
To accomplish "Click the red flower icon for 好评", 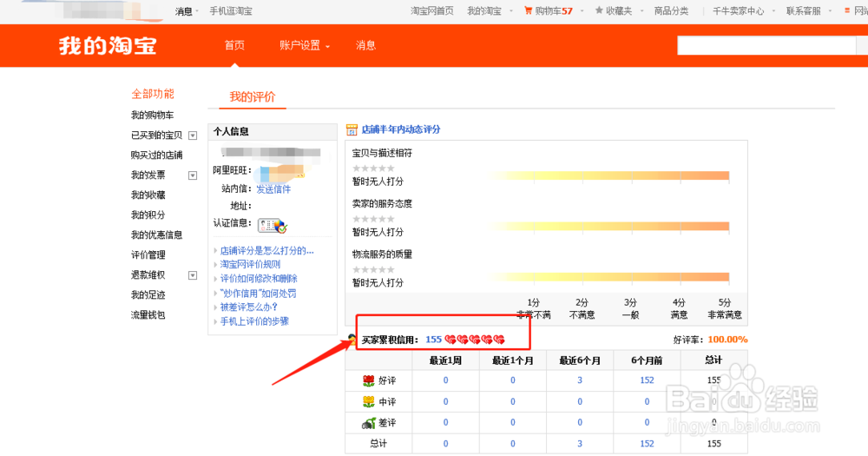I will pyautogui.click(x=369, y=380).
